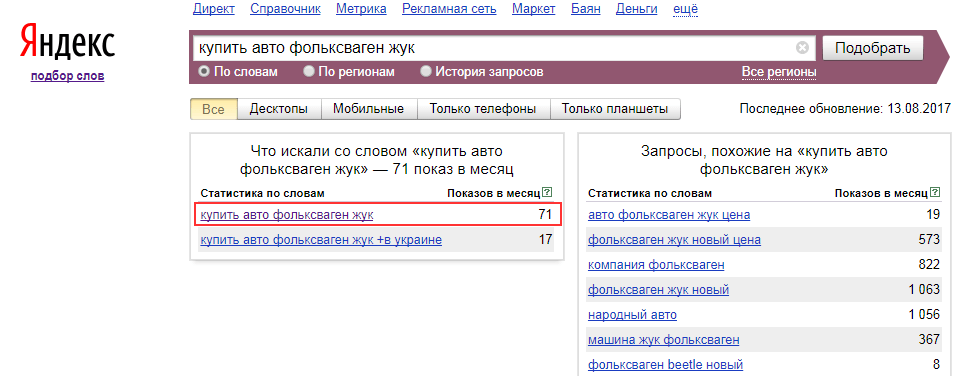Click the Последнее обновление: 13.08.2017 text
The width and height of the screenshot is (971, 376).
[845, 109]
